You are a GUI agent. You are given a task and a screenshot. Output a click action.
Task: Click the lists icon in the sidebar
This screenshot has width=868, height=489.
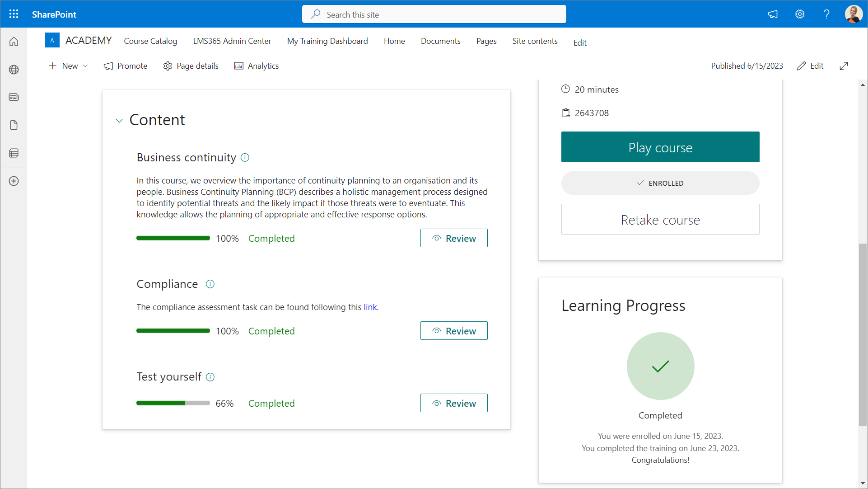14,153
